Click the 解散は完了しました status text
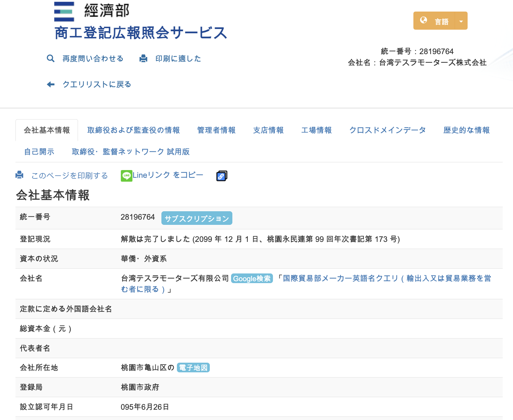This screenshot has height=420, width=513. tap(260, 239)
